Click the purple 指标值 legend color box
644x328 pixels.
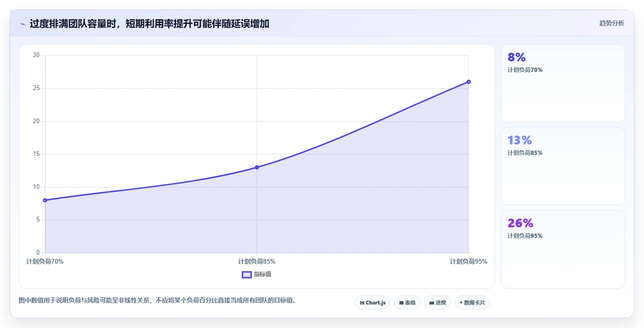[247, 275]
